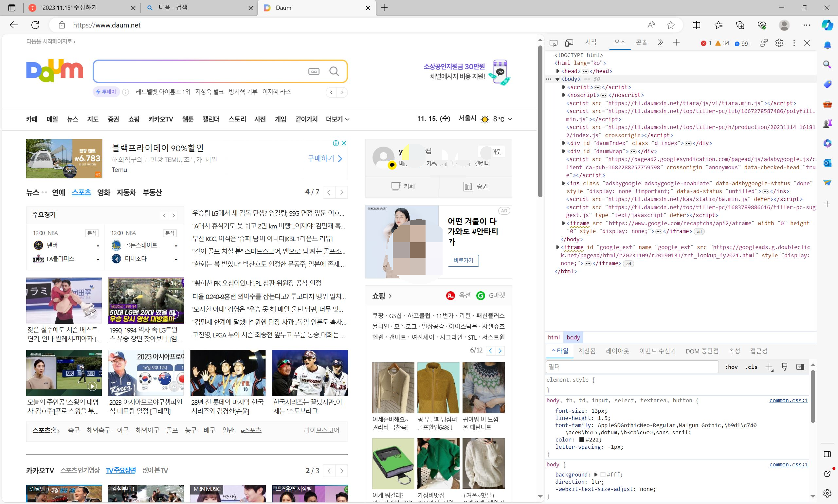Select the 부동산 news category tab

[x=152, y=192]
